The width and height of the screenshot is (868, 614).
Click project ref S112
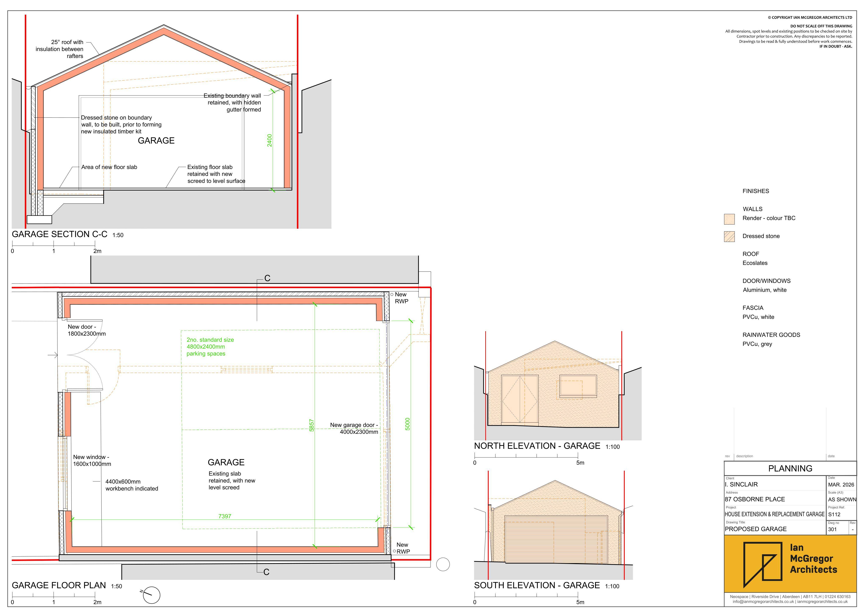point(834,515)
